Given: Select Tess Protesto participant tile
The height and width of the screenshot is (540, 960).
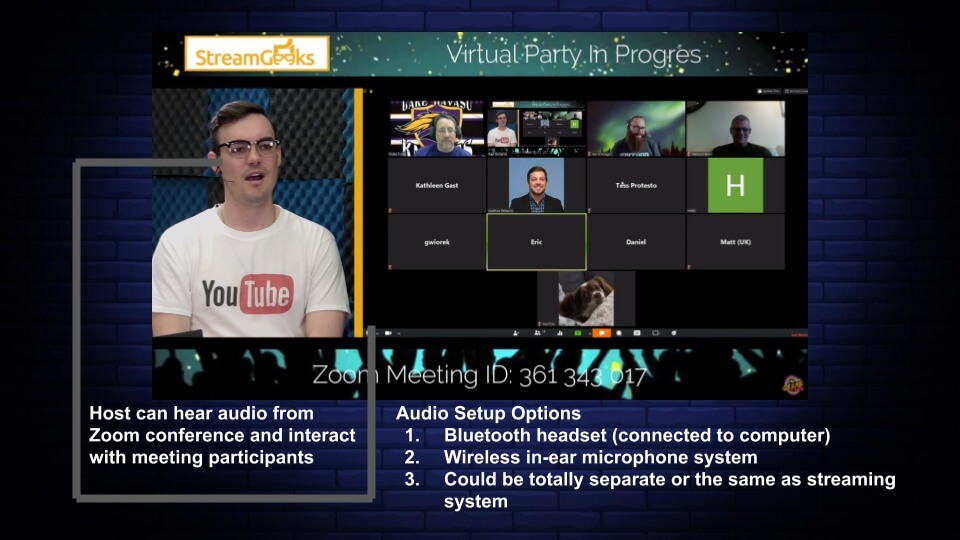Looking at the screenshot, I should pyautogui.click(x=636, y=186).
